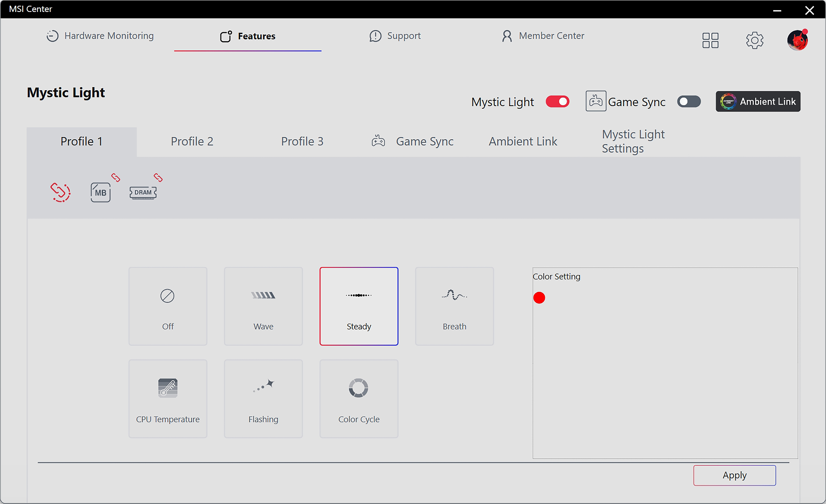Switch to Profile 2 tab

click(x=192, y=141)
